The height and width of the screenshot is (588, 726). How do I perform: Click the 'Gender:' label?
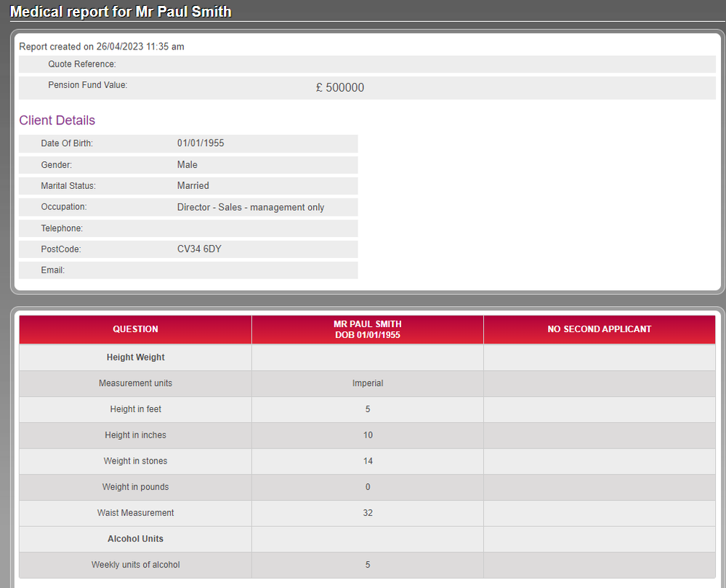(x=56, y=165)
